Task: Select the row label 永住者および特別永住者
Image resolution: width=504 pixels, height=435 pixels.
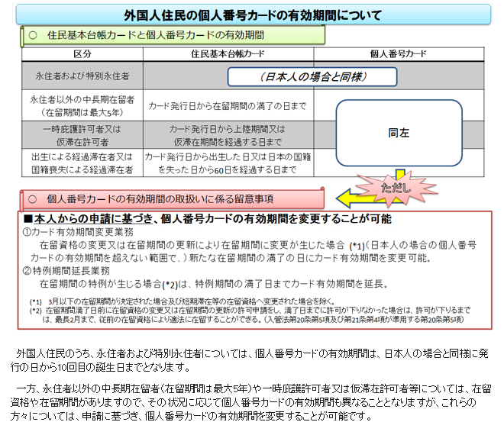Action: tap(82, 76)
